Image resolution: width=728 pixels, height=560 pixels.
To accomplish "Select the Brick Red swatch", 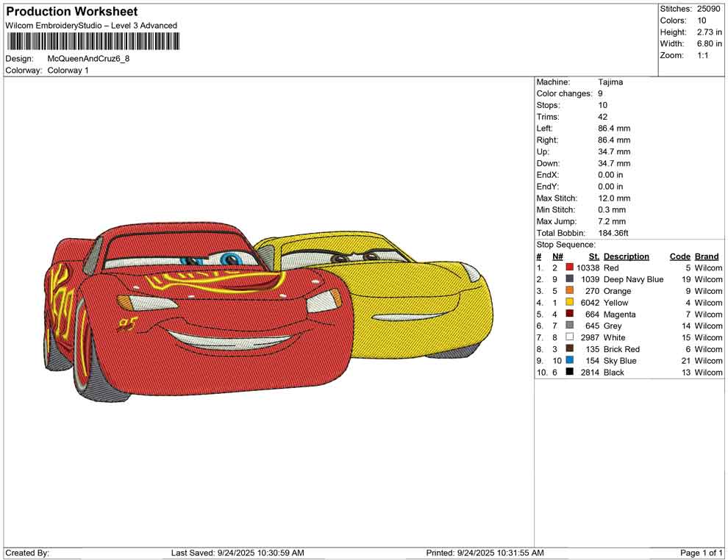I will (569, 349).
